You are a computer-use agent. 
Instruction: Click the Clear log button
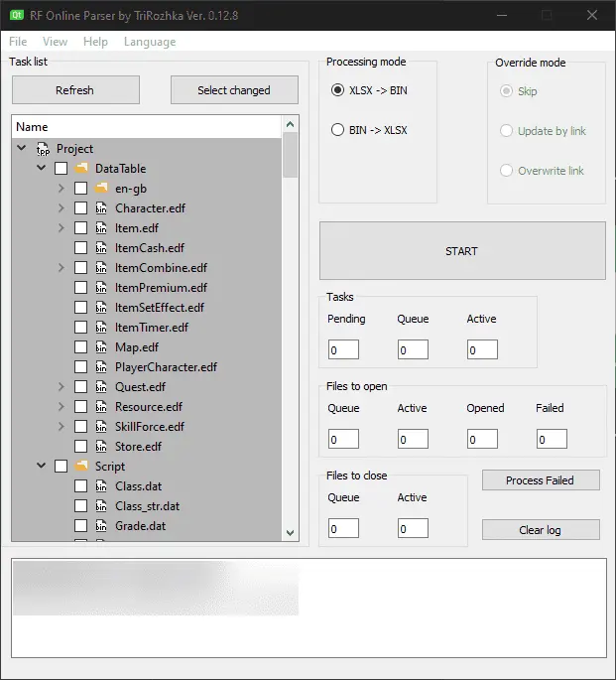point(541,530)
